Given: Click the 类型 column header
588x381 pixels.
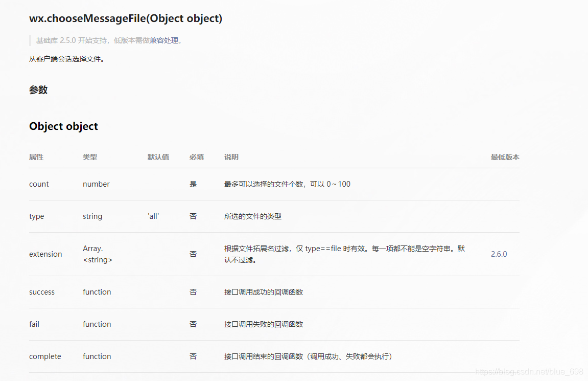Looking at the screenshot, I should (90, 158).
